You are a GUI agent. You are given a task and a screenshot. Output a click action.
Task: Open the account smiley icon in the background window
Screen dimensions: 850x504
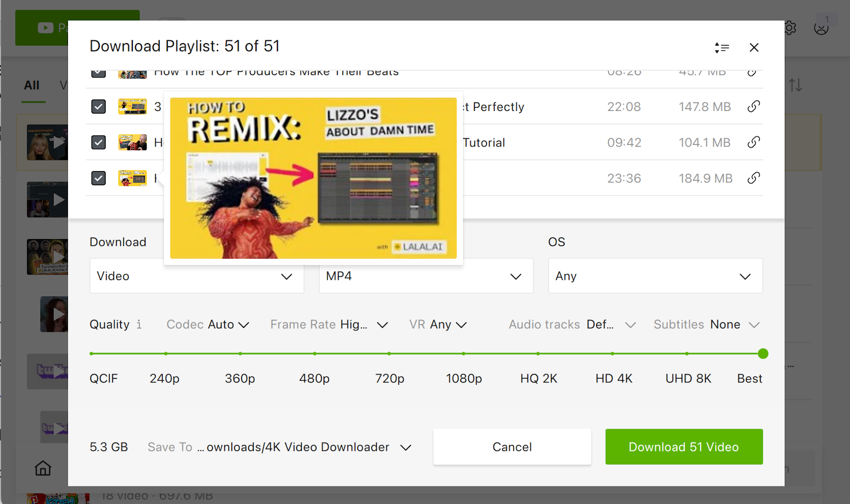tap(821, 28)
